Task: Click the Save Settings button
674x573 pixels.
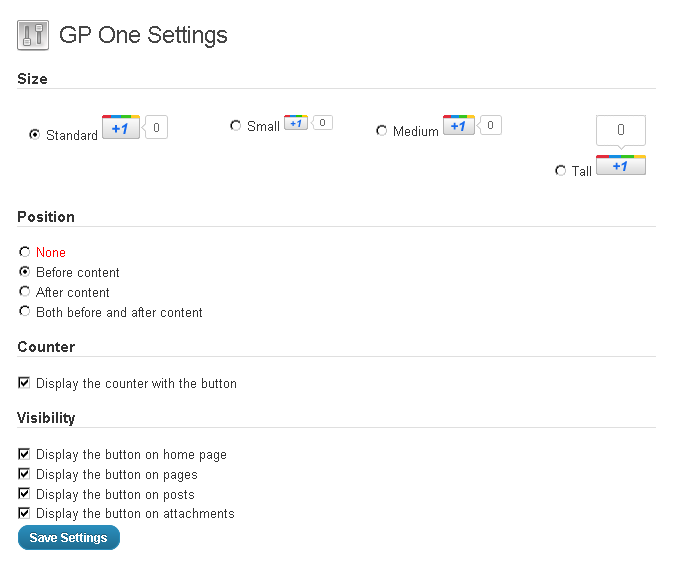Action: [69, 537]
